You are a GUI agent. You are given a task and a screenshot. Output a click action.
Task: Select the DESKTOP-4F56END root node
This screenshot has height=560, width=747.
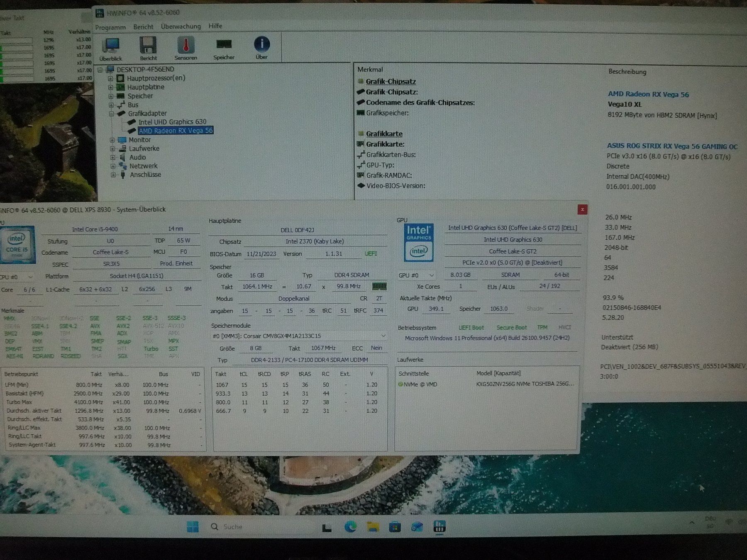[x=145, y=69]
